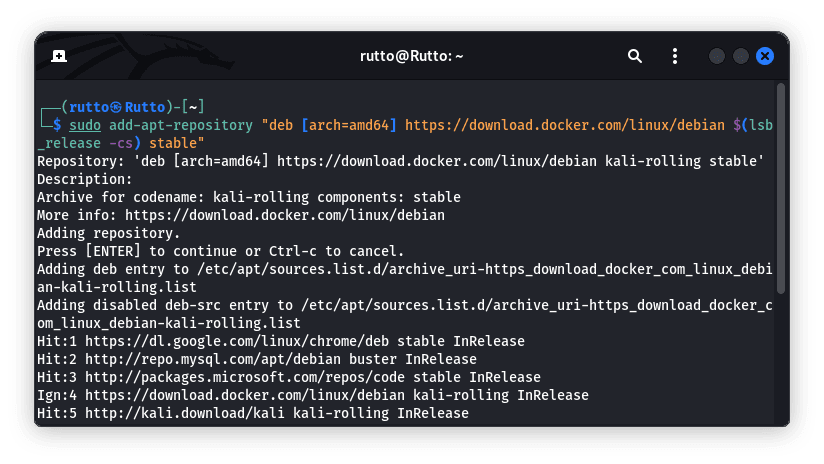Open a new terminal tab icon
This screenshot has height=464, width=824.
59,56
